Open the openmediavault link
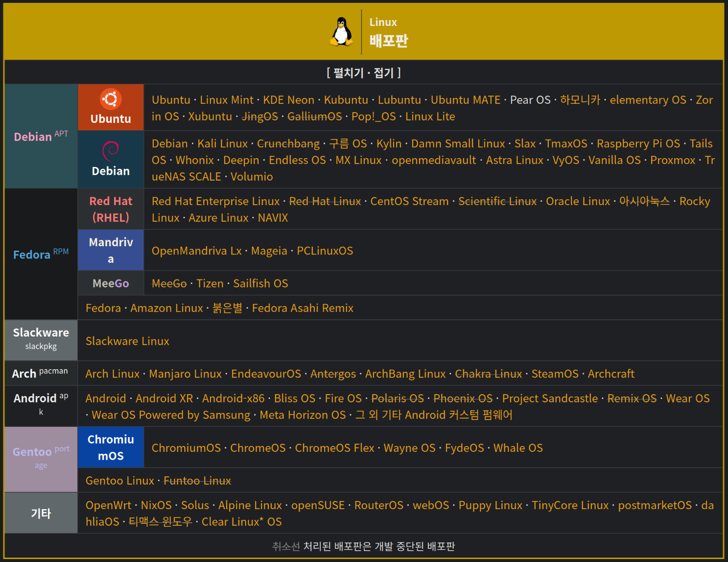728x562 pixels. 434,160
